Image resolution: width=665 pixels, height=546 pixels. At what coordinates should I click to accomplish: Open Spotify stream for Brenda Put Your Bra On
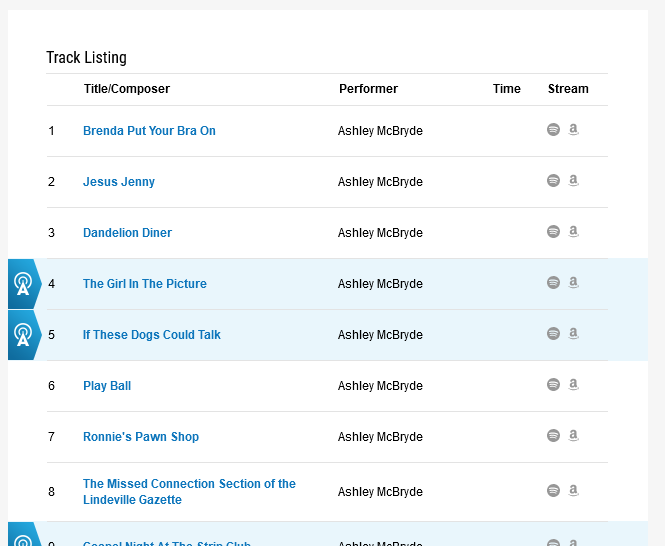click(553, 129)
